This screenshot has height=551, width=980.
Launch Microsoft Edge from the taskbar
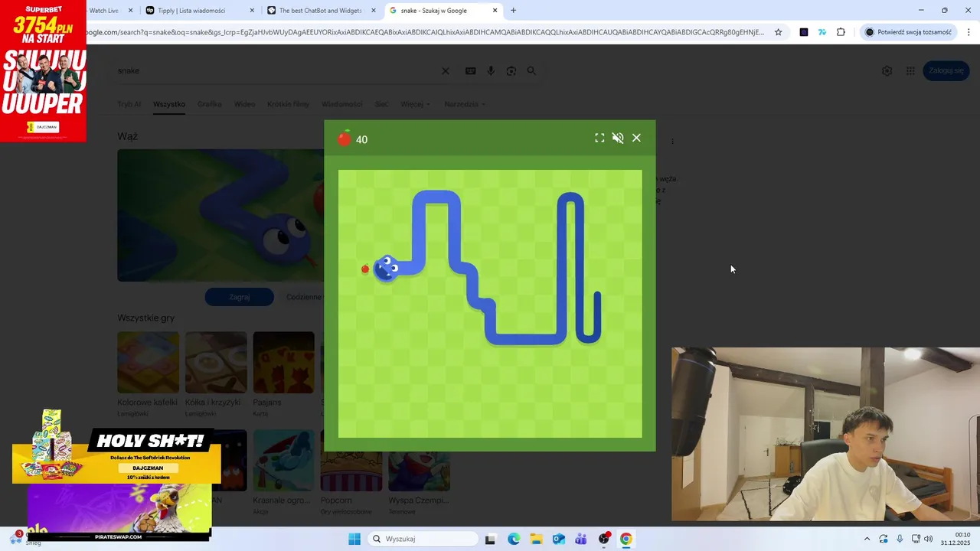tap(514, 539)
